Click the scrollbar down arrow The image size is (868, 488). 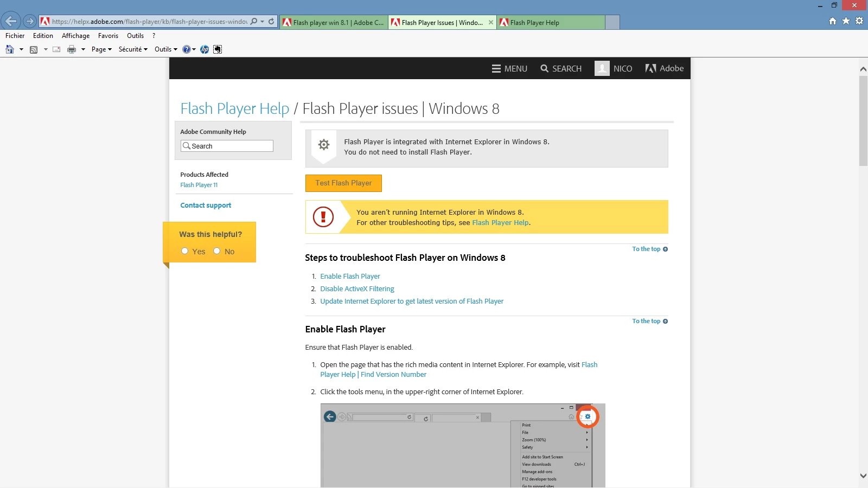pyautogui.click(x=863, y=476)
